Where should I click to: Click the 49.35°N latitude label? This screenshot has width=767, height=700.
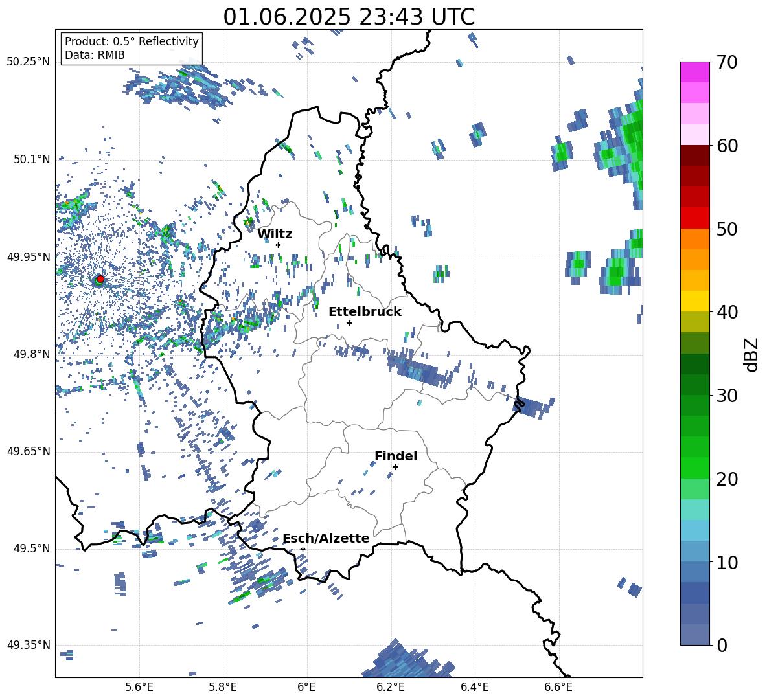(29, 645)
